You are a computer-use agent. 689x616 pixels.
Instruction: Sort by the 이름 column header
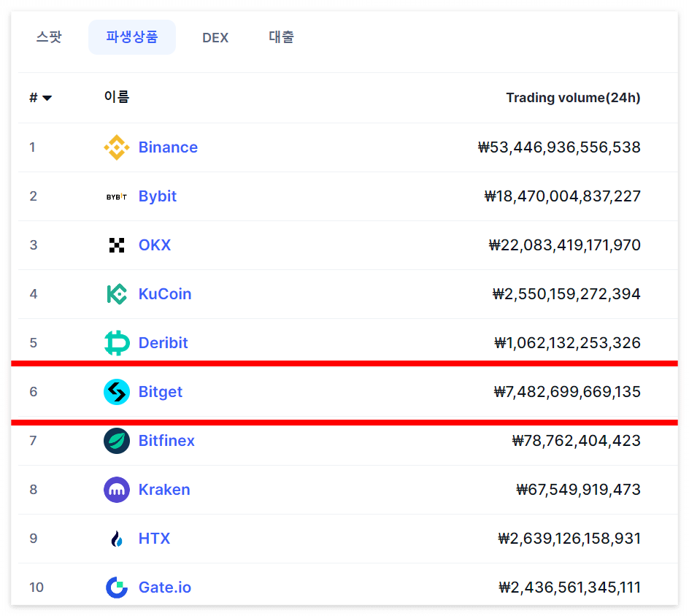(117, 96)
